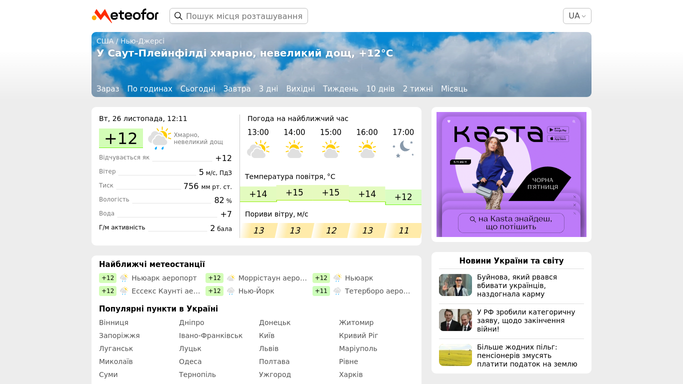Viewport: 683px width, 384px height.
Task: Focus the location search field
Action: (x=239, y=16)
